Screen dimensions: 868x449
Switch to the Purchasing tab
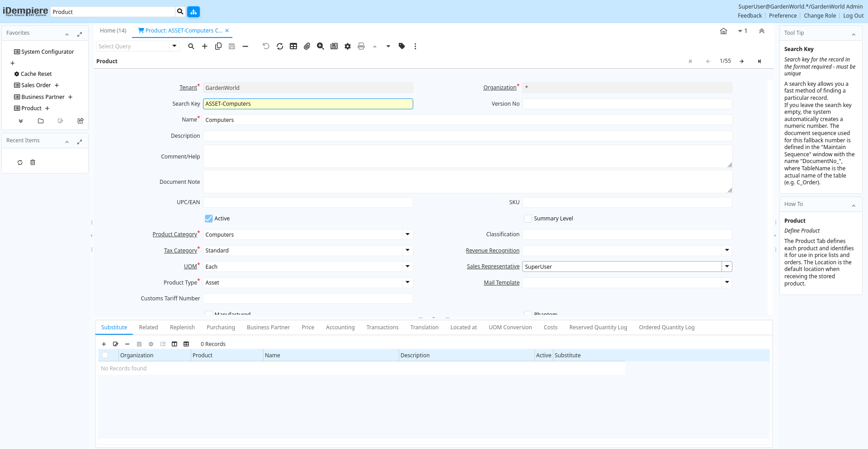click(221, 327)
